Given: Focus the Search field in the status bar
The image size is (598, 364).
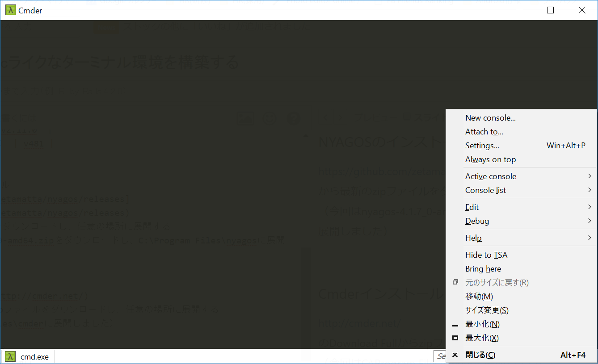Looking at the screenshot, I should 440,356.
